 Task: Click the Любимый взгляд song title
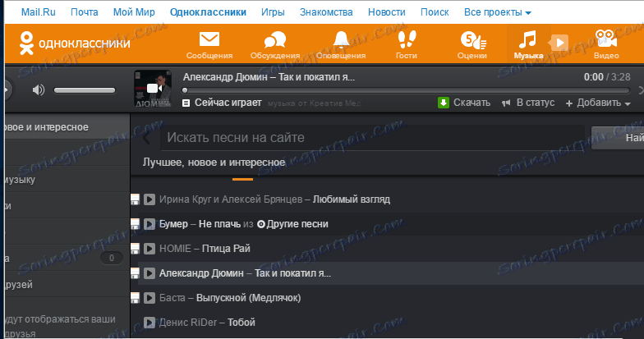pos(352,199)
